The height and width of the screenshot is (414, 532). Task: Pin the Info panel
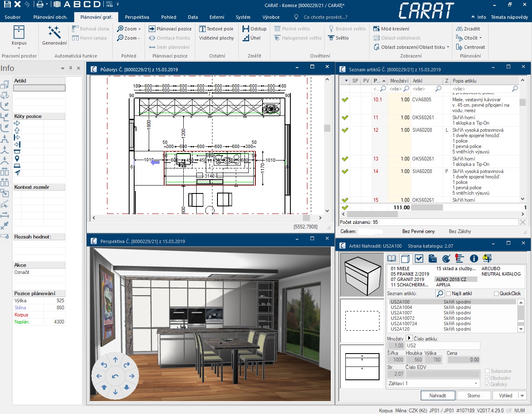(x=70, y=68)
